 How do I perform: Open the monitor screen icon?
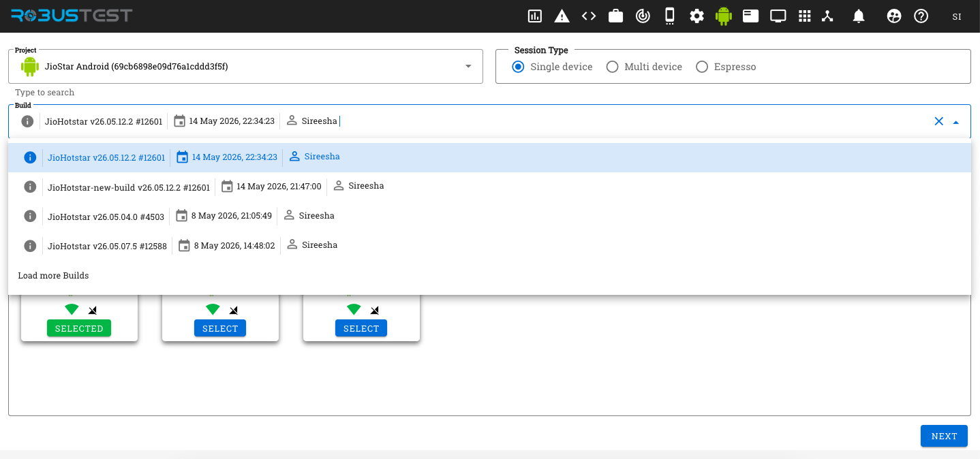778,16
